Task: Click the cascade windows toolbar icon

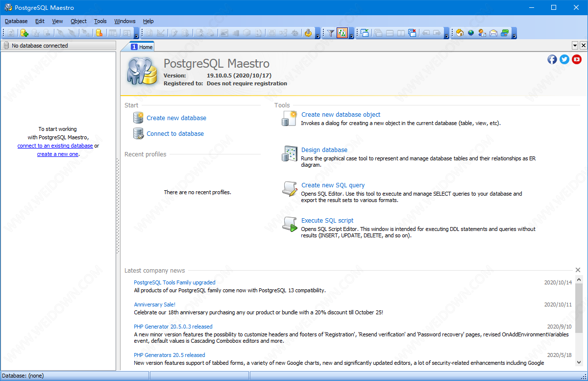Action: click(378, 33)
